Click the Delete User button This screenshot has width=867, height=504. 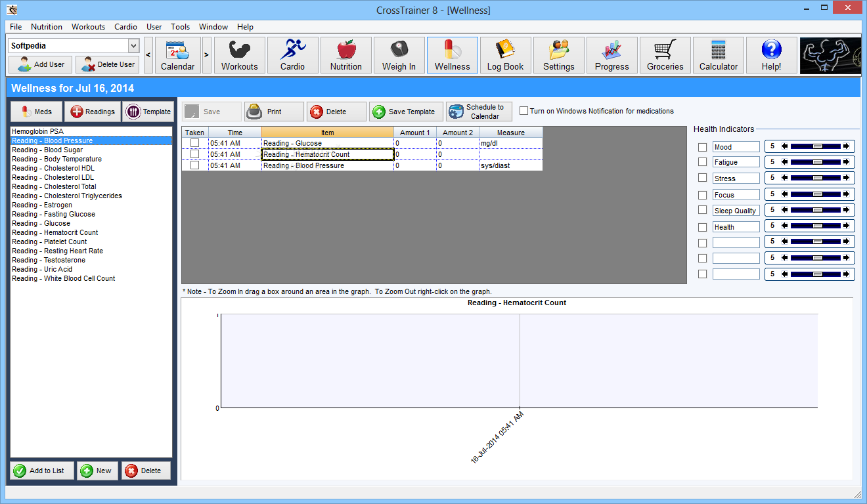107,64
